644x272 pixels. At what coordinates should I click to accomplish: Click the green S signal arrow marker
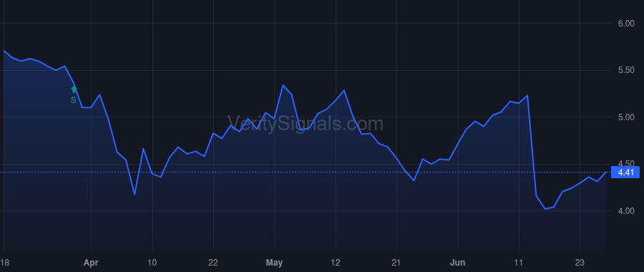(x=74, y=89)
